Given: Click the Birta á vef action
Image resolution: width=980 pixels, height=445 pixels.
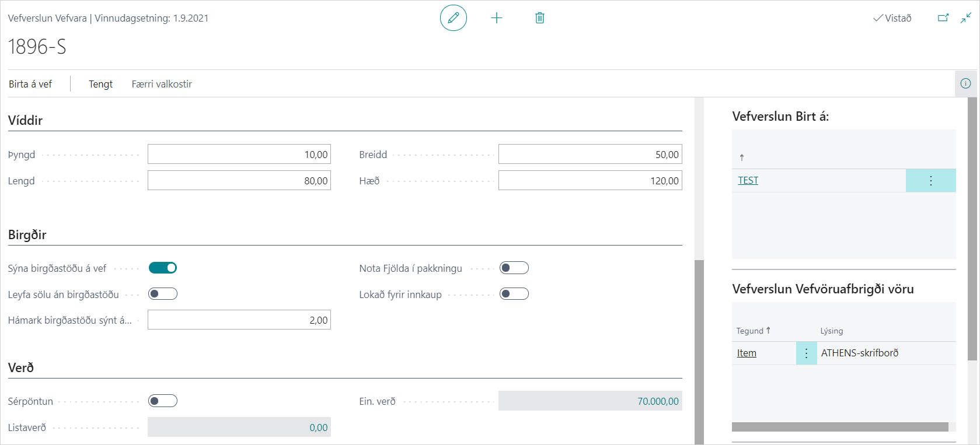Looking at the screenshot, I should (x=30, y=84).
